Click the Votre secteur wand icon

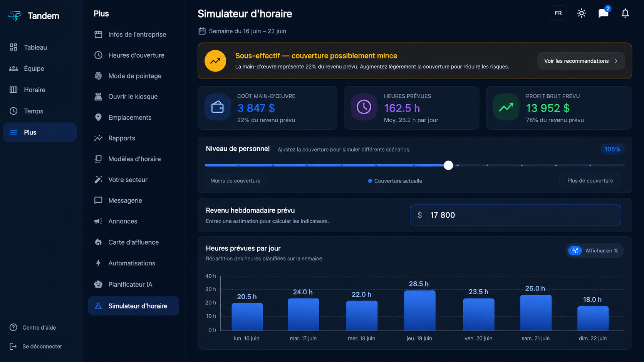pos(98,180)
